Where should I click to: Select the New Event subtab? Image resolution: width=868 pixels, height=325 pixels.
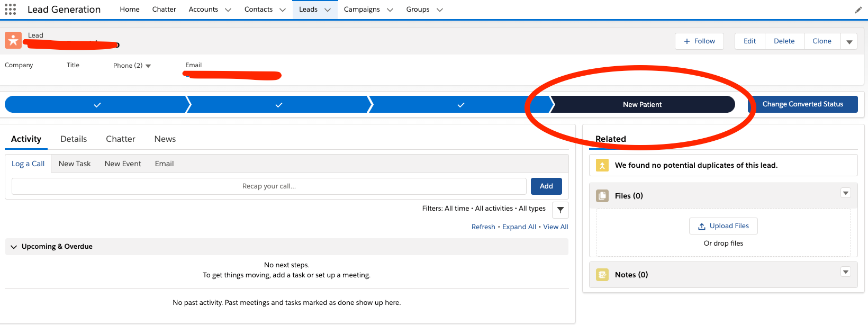[123, 164]
